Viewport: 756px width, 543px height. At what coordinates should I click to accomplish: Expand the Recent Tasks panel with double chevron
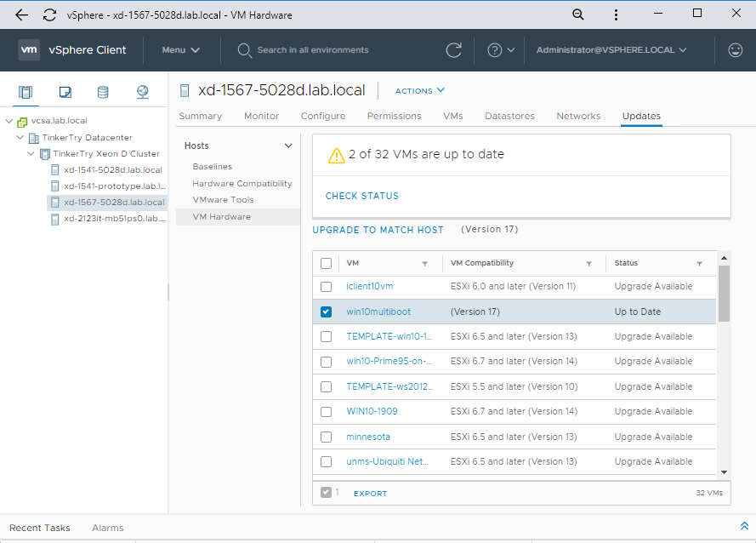point(744,526)
